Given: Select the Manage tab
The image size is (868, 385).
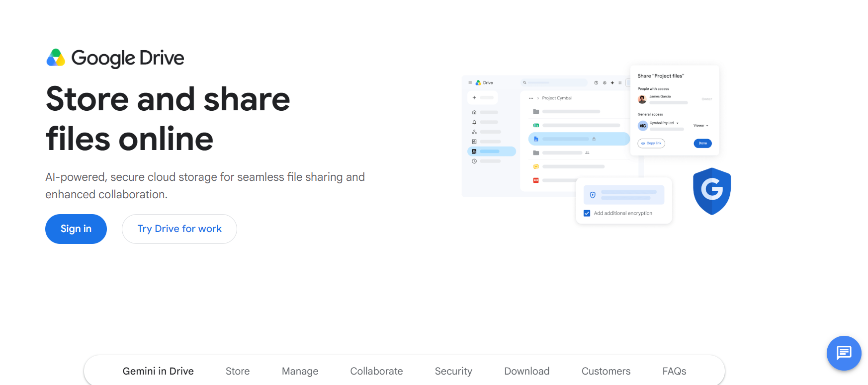Looking at the screenshot, I should click(x=300, y=371).
